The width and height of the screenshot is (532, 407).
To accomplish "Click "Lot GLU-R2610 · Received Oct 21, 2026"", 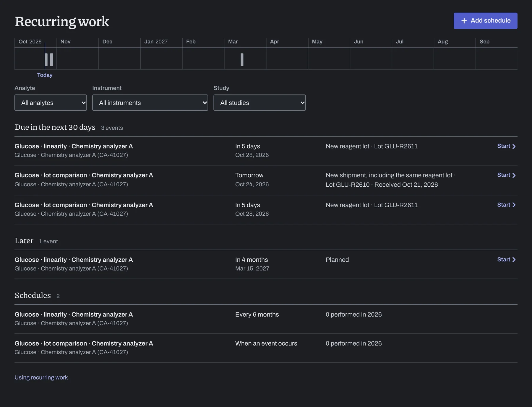I will [x=382, y=185].
